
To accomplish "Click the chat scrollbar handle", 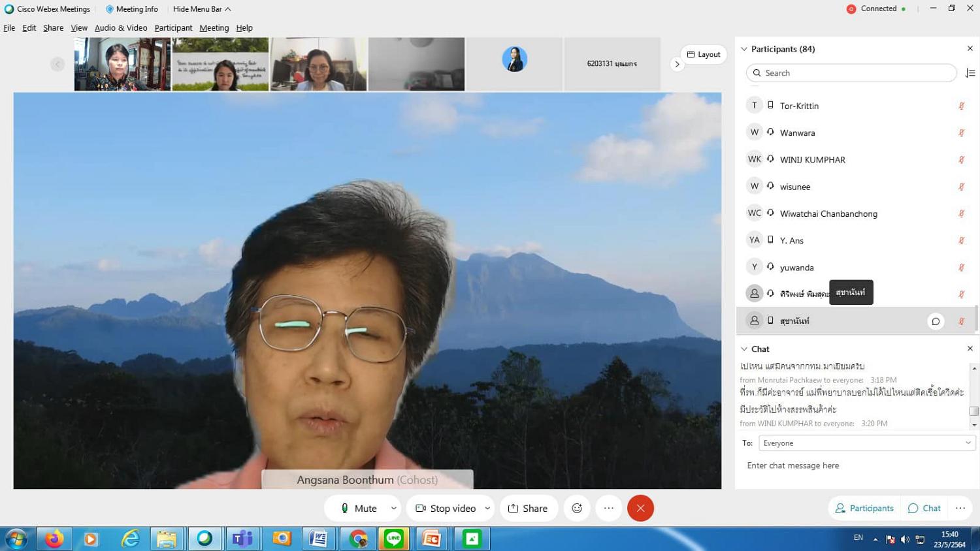I will (x=974, y=411).
